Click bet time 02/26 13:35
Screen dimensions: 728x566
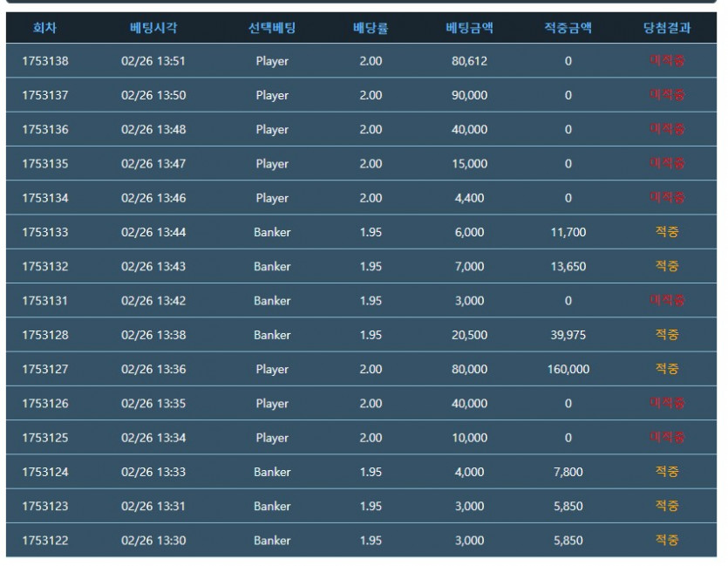pos(153,404)
